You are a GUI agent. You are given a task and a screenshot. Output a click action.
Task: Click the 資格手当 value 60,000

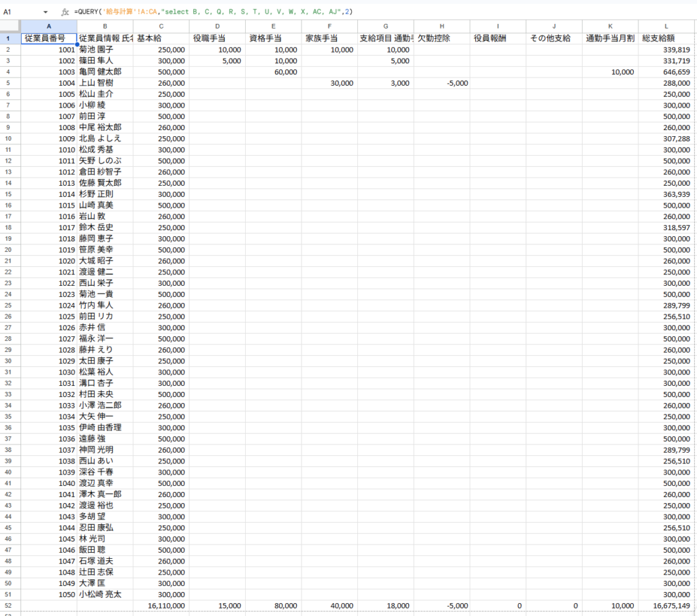(273, 72)
